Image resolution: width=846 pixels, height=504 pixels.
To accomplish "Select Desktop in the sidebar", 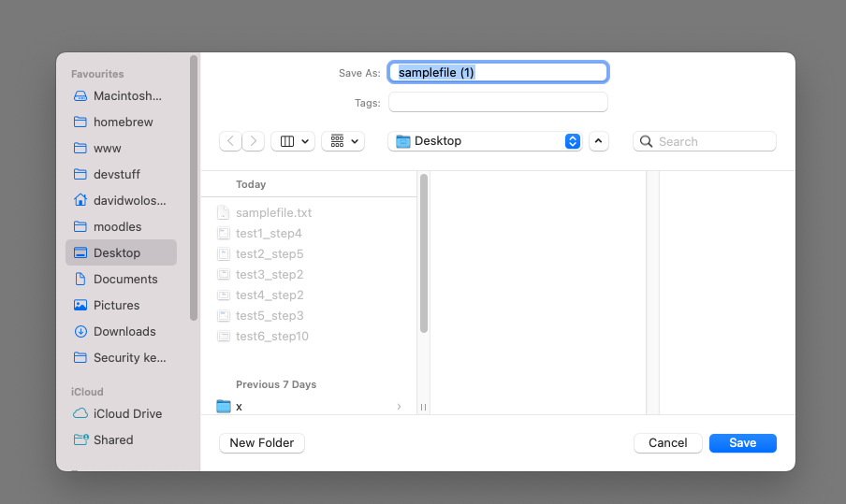I will click(x=121, y=252).
